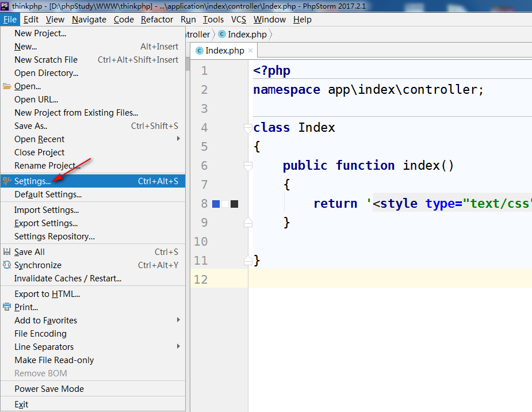Click the floppy disk icon beside Save All
Screen dimensions: 532x412
7,252
